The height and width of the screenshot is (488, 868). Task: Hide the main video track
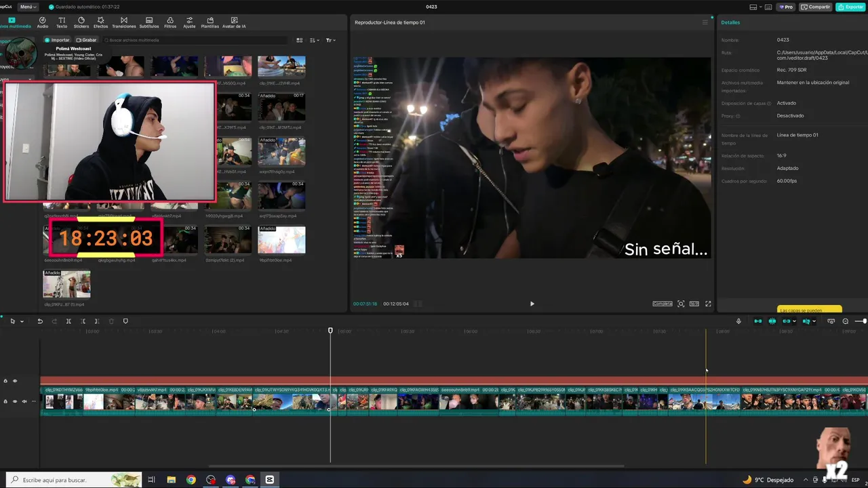(x=14, y=401)
